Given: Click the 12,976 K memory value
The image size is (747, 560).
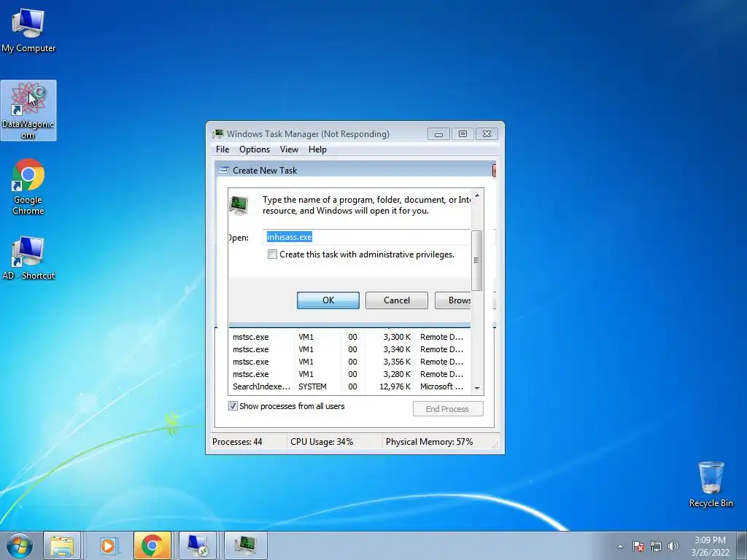Looking at the screenshot, I should click(395, 386).
